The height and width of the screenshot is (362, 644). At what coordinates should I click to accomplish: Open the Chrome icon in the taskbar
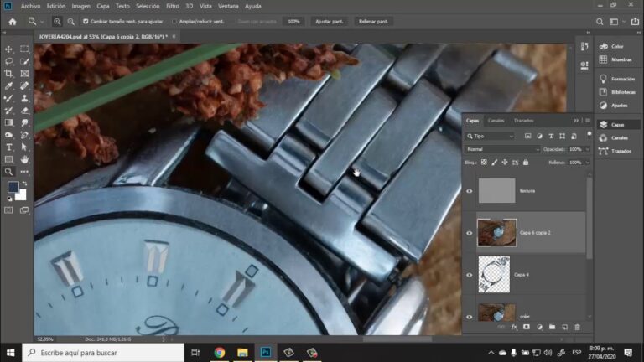click(x=219, y=353)
